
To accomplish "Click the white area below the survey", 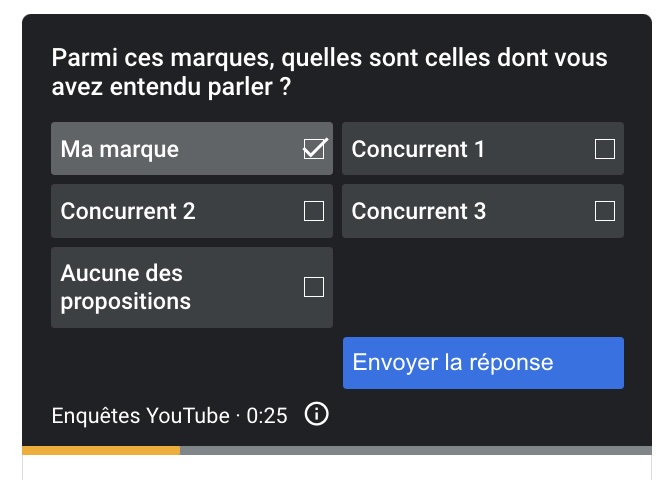I will [337, 467].
